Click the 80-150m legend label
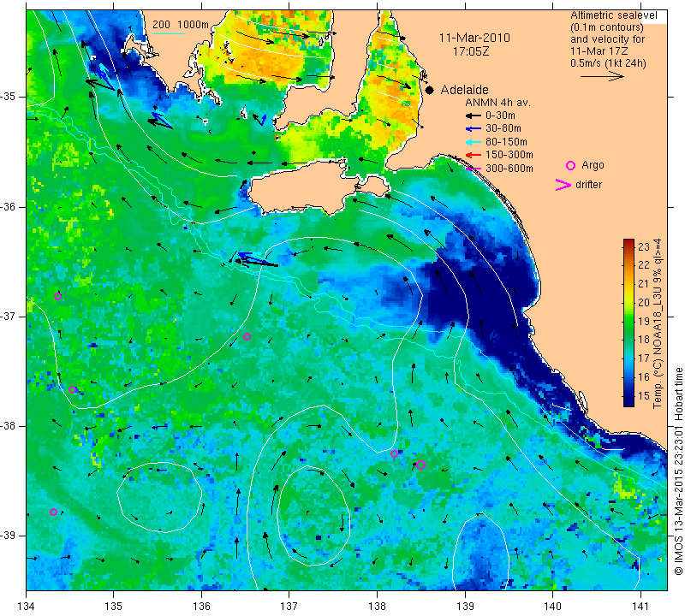The image size is (685, 616). (x=506, y=142)
